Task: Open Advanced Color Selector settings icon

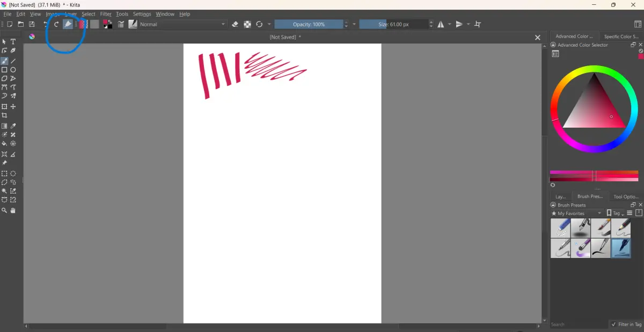Action: coord(555,54)
